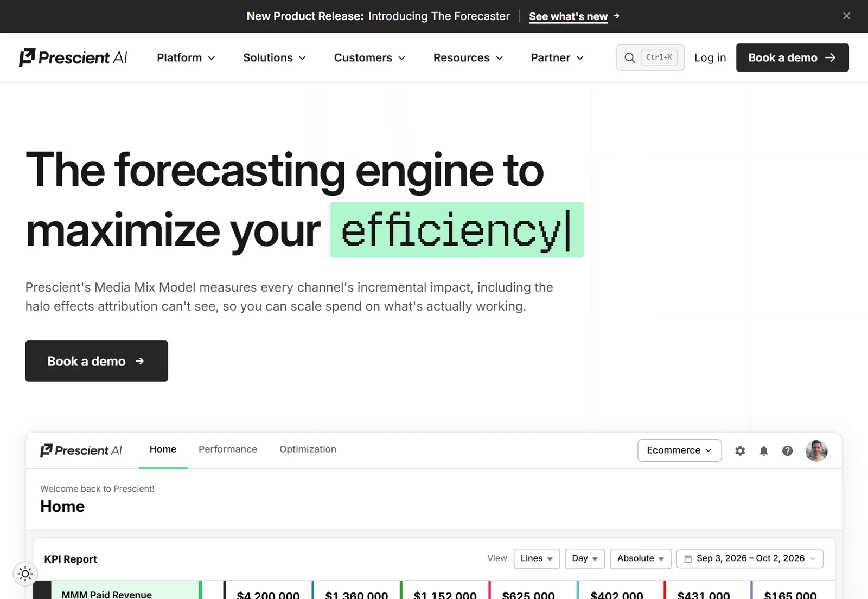Switch to the dashboard Home tab
This screenshot has height=599, width=868.
tap(163, 449)
